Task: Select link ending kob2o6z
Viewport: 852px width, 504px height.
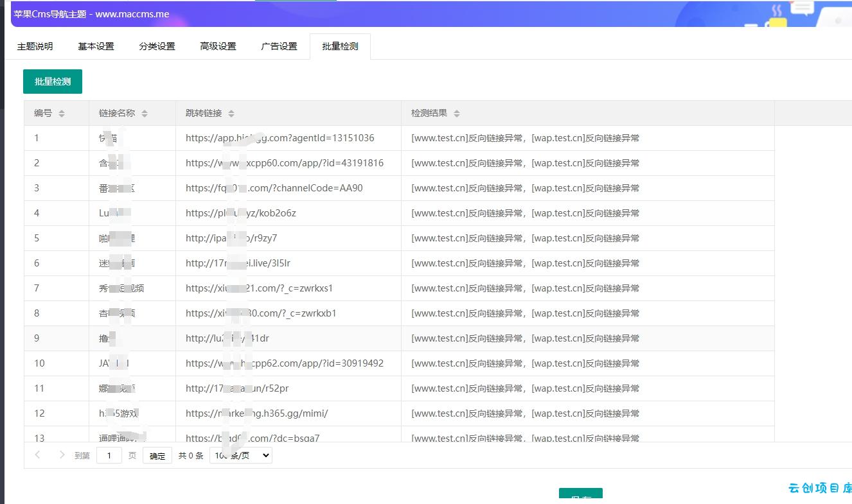Action: pos(241,213)
